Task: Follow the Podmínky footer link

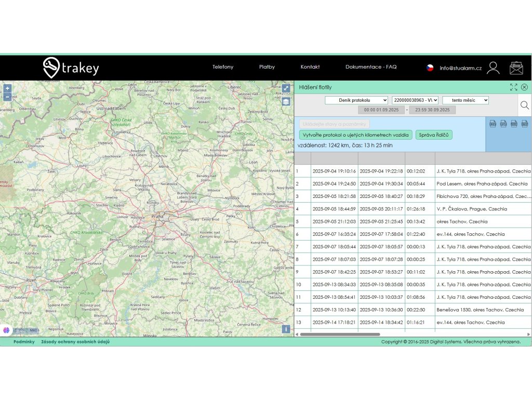Action: tap(24, 342)
